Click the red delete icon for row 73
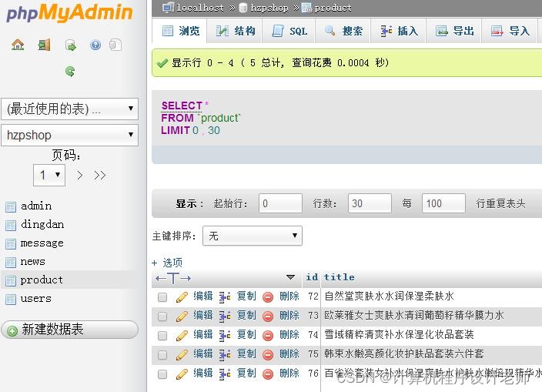The width and height of the screenshot is (542, 392). pos(268,316)
